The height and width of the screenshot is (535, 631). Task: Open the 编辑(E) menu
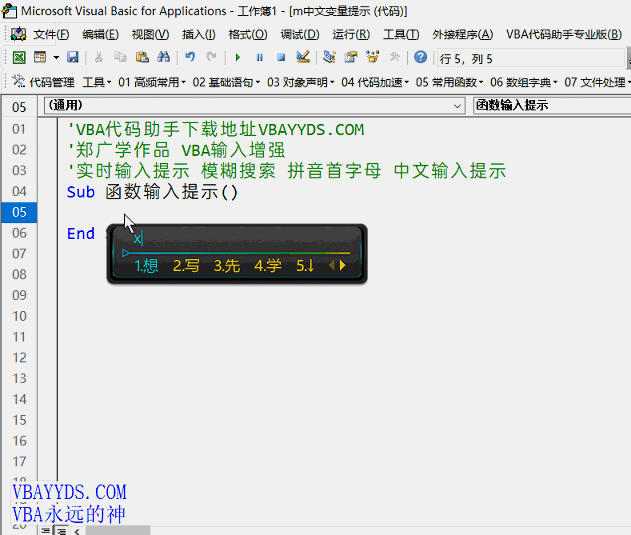click(100, 35)
